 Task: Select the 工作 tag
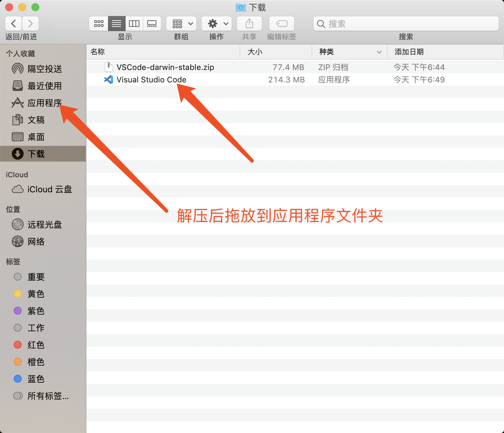pyautogui.click(x=43, y=328)
